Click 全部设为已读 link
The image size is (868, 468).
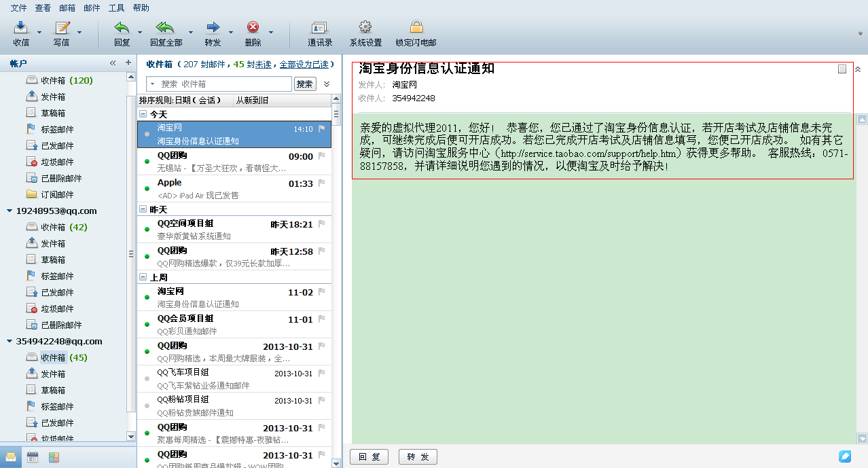click(x=304, y=65)
